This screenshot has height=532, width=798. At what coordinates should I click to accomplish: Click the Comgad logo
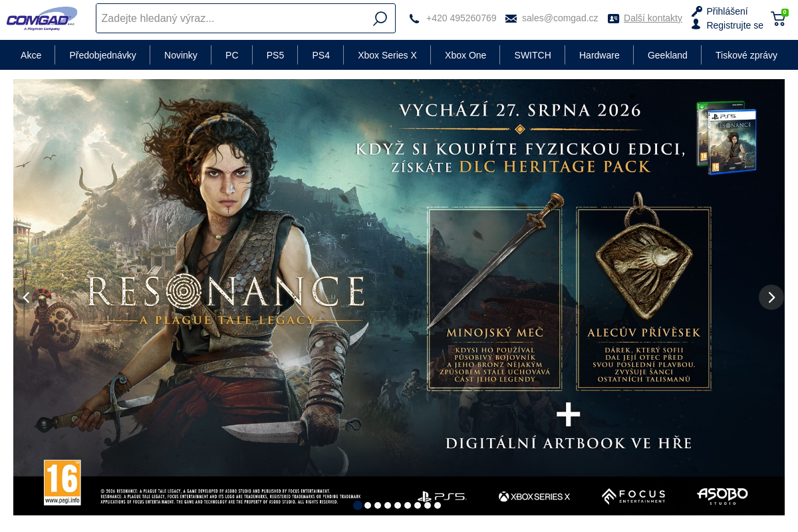42,18
